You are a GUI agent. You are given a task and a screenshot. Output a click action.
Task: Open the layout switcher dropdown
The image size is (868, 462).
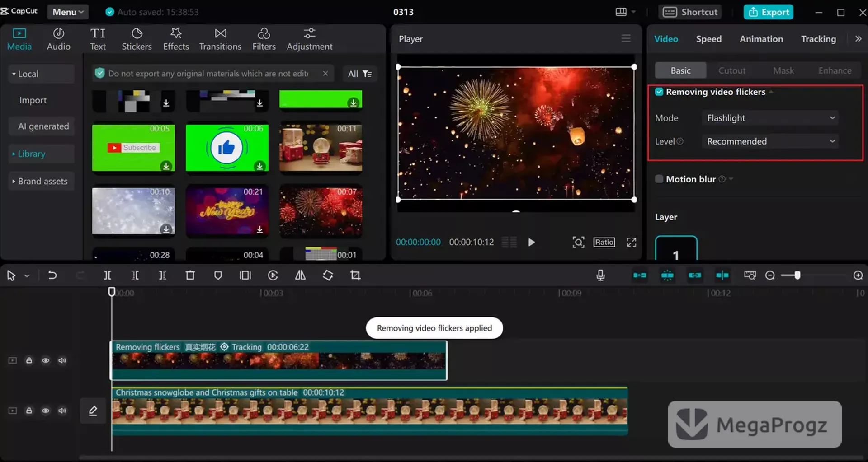[626, 12]
